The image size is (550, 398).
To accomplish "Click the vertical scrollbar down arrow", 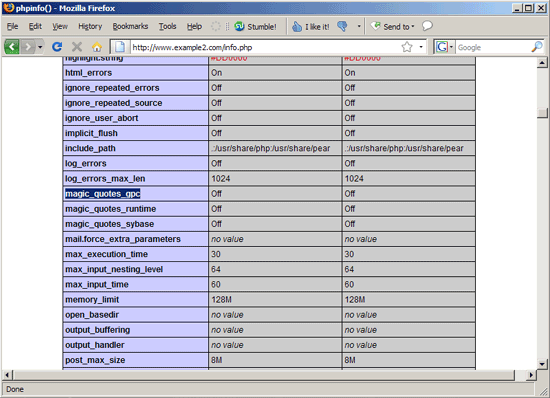I will pyautogui.click(x=542, y=364).
